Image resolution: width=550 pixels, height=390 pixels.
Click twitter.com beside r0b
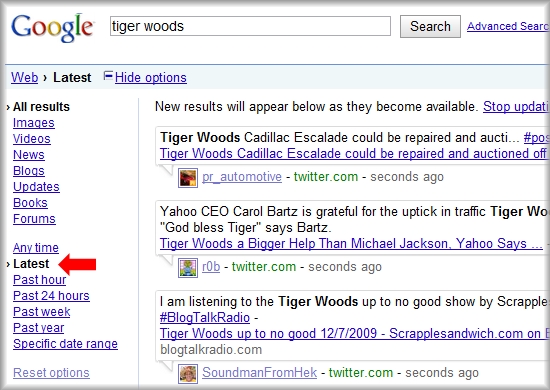[264, 267]
